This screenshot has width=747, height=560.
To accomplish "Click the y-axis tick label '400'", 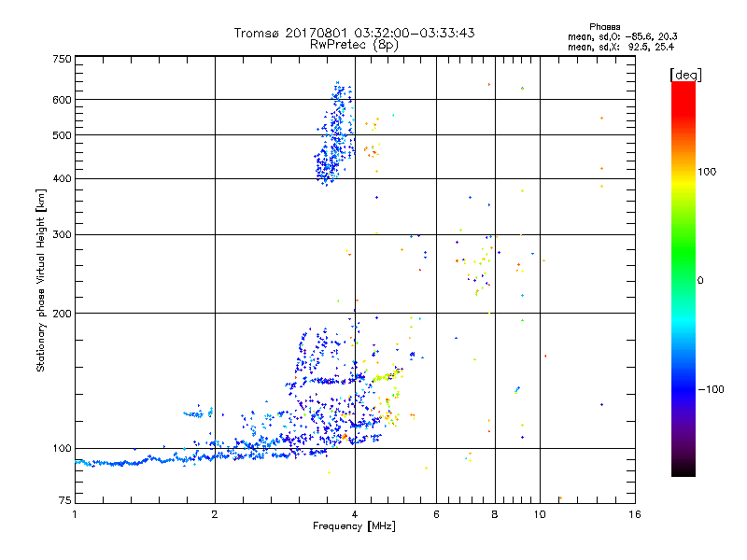I will point(62,179).
